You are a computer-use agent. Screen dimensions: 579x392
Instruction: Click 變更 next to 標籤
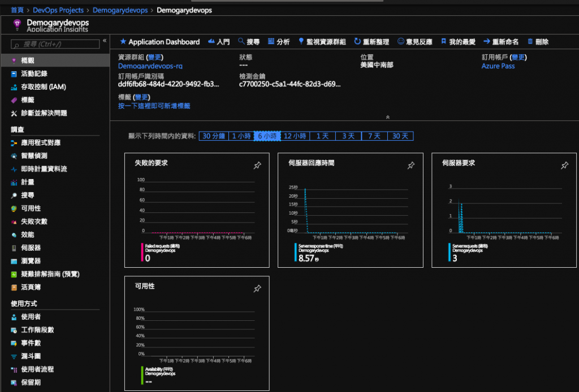141,97
